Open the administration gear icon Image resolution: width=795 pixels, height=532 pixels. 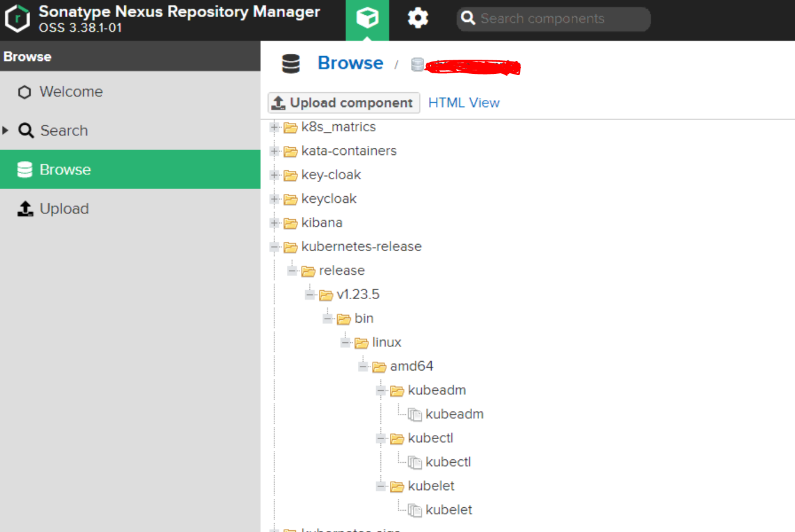coord(418,19)
